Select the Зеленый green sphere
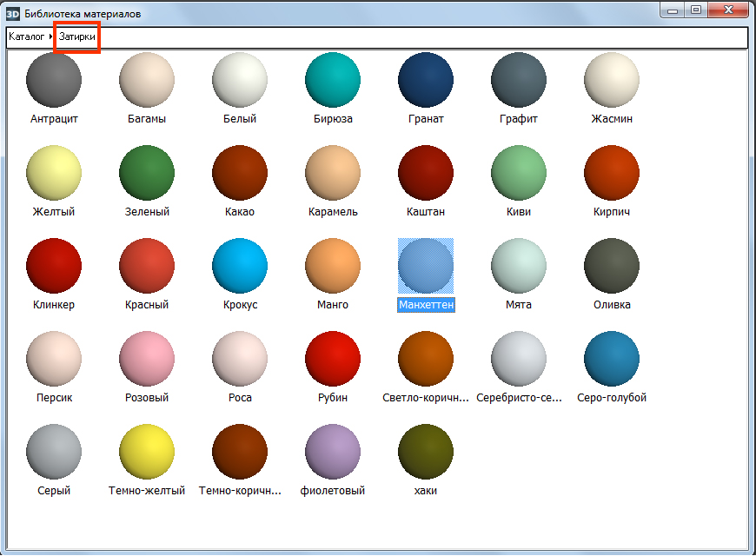The width and height of the screenshot is (756, 556). (x=147, y=173)
